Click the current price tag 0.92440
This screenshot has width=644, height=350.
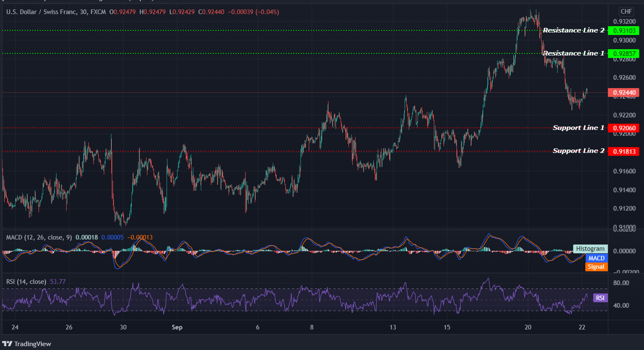[624, 93]
